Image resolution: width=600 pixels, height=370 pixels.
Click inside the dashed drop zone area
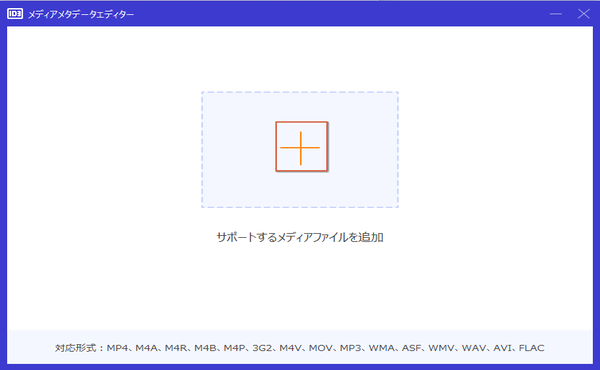[x=300, y=150]
